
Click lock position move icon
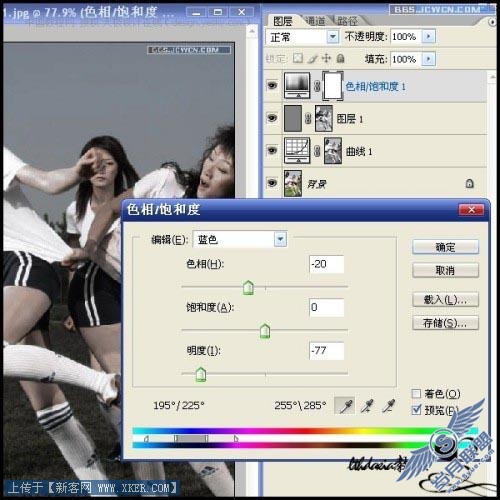point(326,58)
